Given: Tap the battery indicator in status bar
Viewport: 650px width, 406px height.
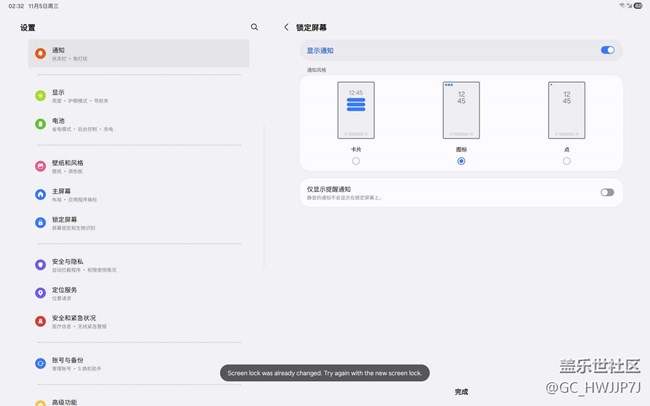Looking at the screenshot, I should point(637,6).
